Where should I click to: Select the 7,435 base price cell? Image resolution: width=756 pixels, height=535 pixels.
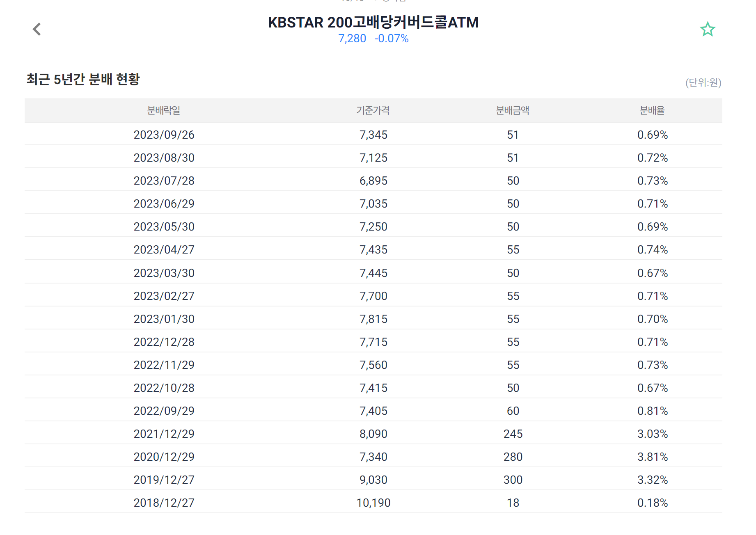coord(373,249)
